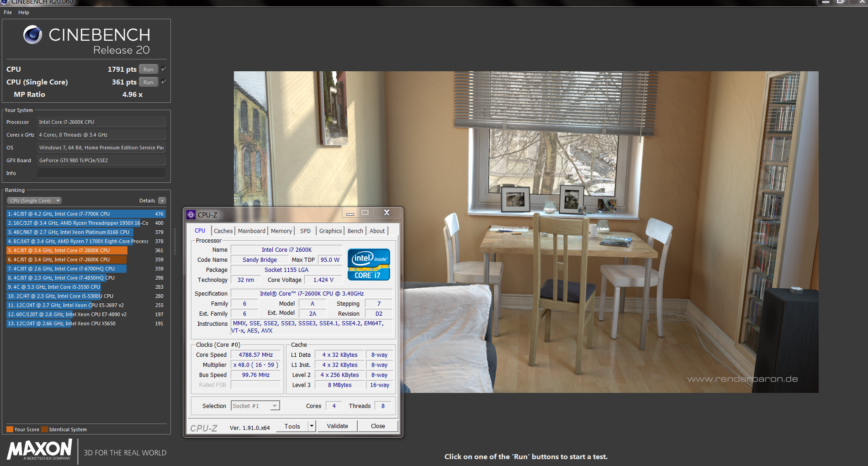This screenshot has width=868, height=466.
Task: Switch to the About tab
Action: [377, 231]
